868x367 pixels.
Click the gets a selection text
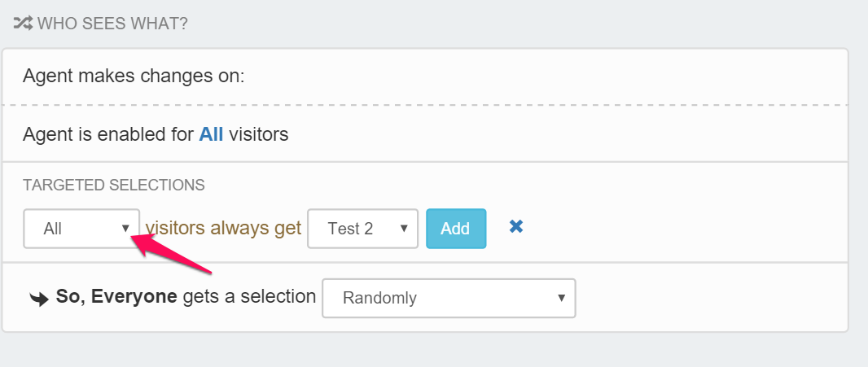(x=249, y=297)
